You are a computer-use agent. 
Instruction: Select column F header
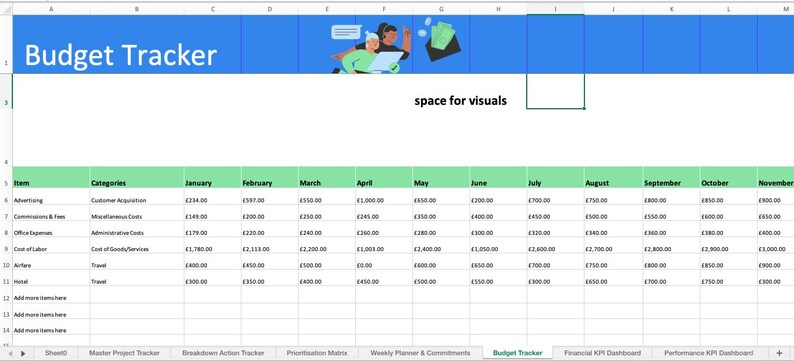384,9
